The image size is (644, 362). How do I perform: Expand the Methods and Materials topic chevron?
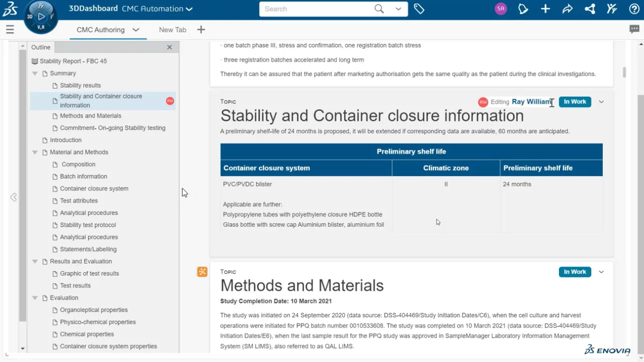[601, 272]
